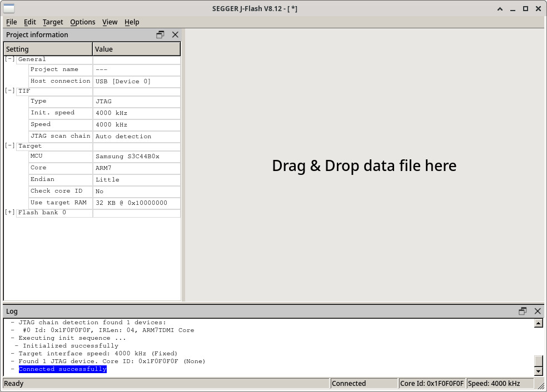Screen dimensions: 547x392
Task: Close the Log panel
Action: [538, 311]
